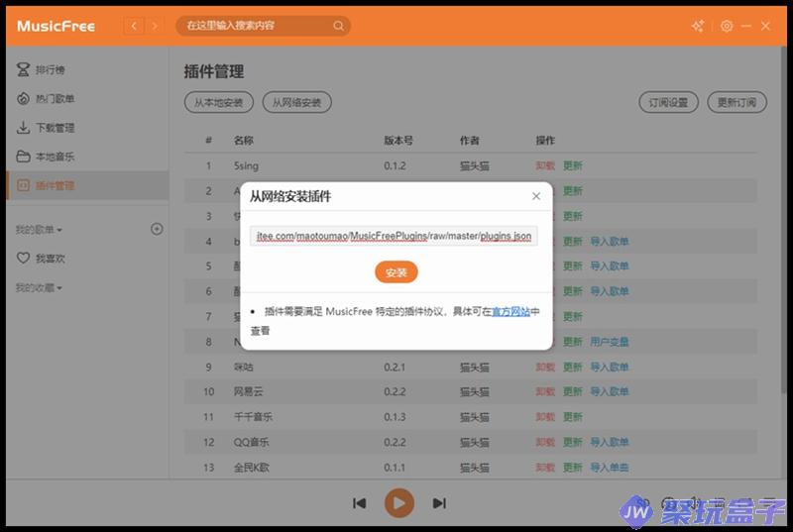
Task: Click the MusicFree logo
Action: tap(56, 26)
